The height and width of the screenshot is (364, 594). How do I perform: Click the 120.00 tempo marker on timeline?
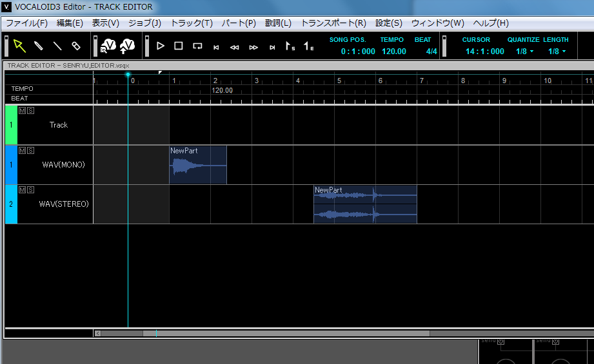click(222, 90)
